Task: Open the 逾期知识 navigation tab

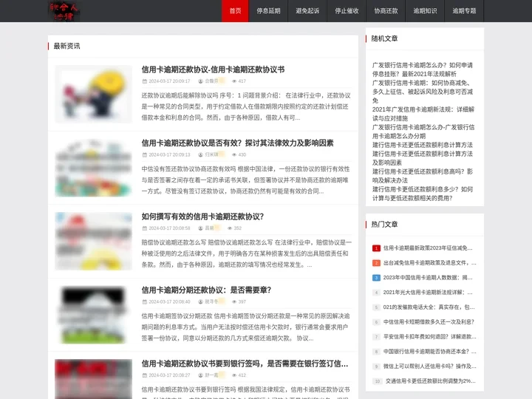Action: (425, 11)
